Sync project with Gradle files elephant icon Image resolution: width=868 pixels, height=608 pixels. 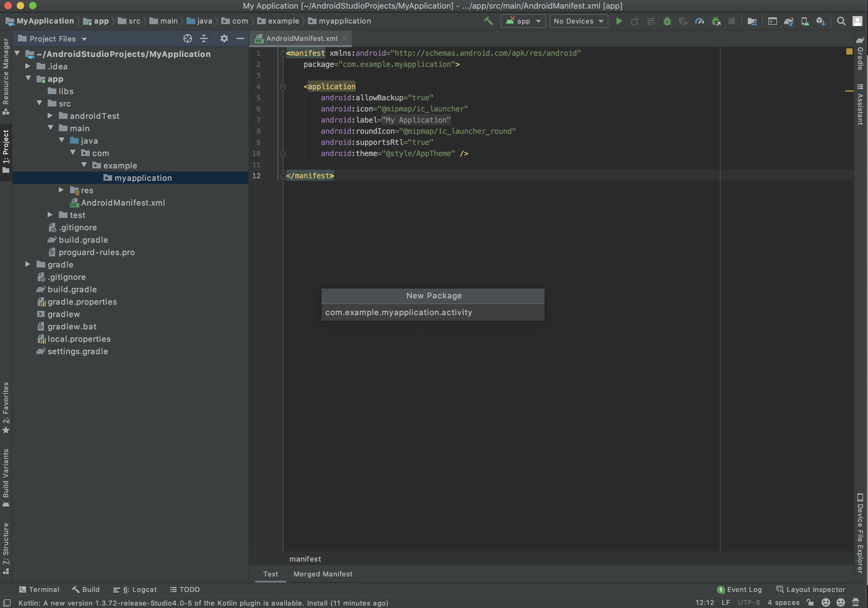pyautogui.click(x=788, y=21)
